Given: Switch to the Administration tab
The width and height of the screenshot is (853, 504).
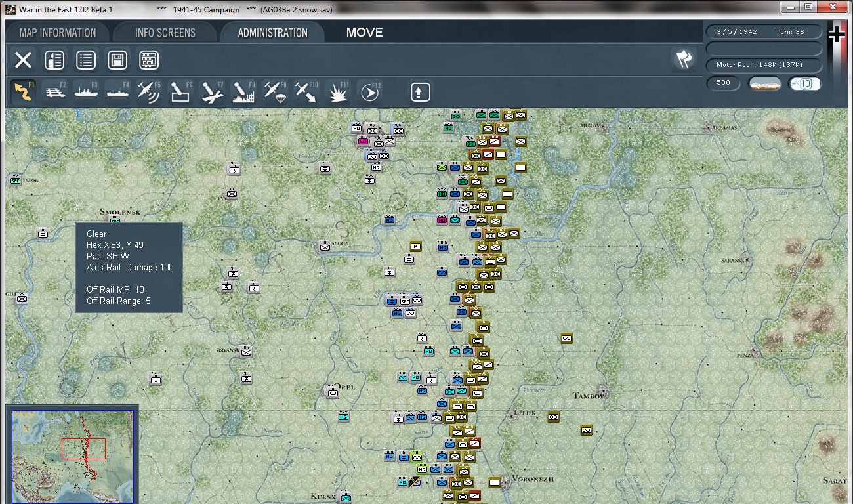Looking at the screenshot, I should tap(273, 33).
